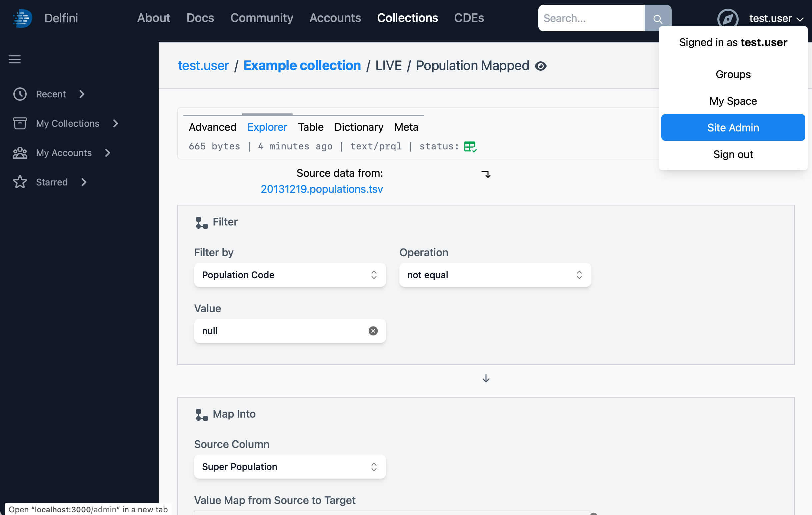Click the search magnifier button
The height and width of the screenshot is (515, 812).
(657, 18)
